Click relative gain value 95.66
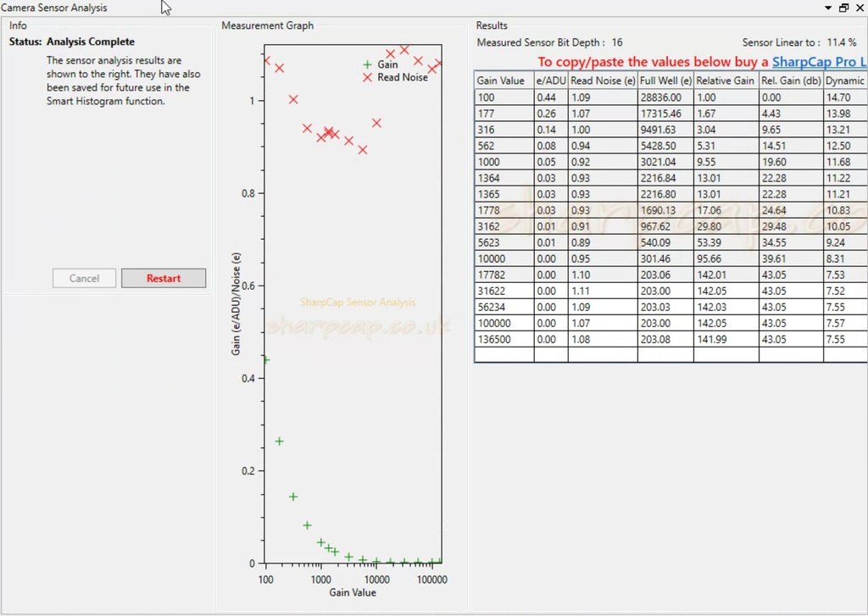 tap(726, 258)
